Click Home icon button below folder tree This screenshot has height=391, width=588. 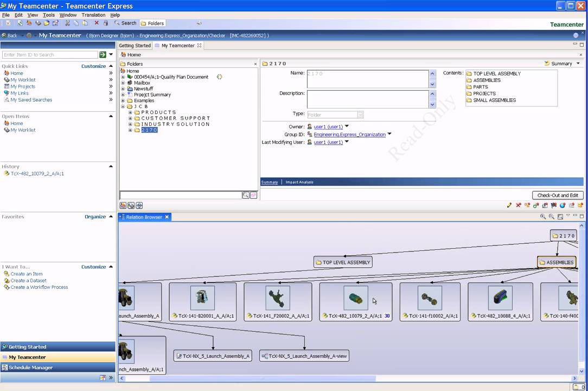tap(123, 205)
